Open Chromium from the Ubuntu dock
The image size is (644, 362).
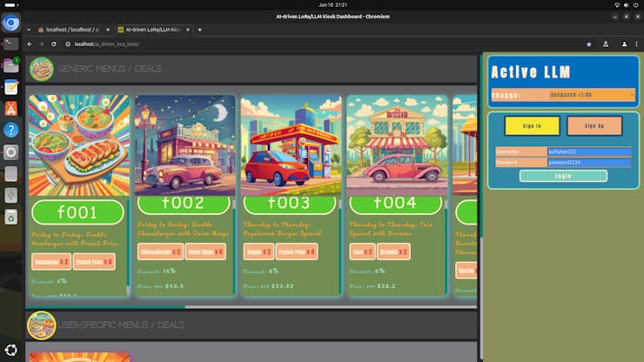pyautogui.click(x=11, y=23)
